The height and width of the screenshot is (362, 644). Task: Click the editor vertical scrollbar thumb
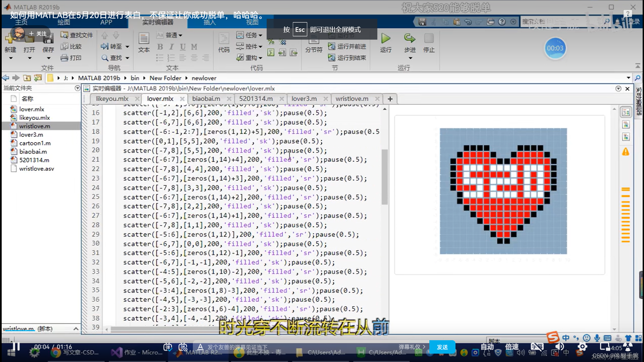[x=384, y=177]
